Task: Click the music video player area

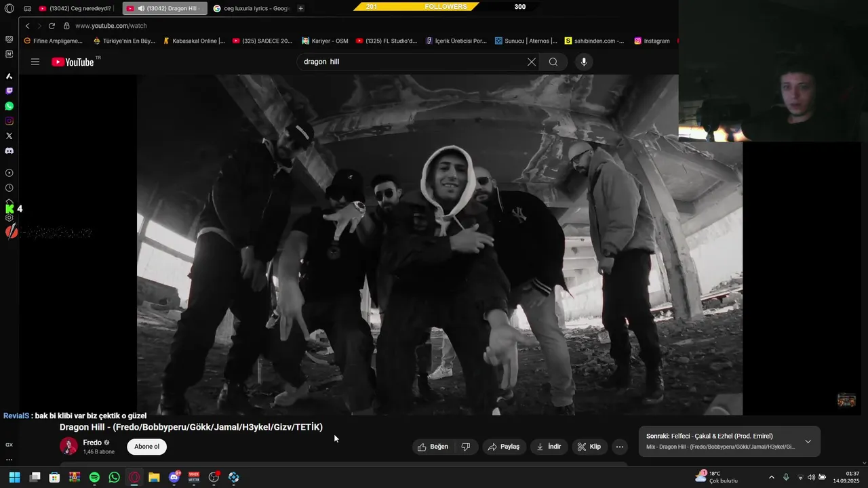Action: [439, 245]
